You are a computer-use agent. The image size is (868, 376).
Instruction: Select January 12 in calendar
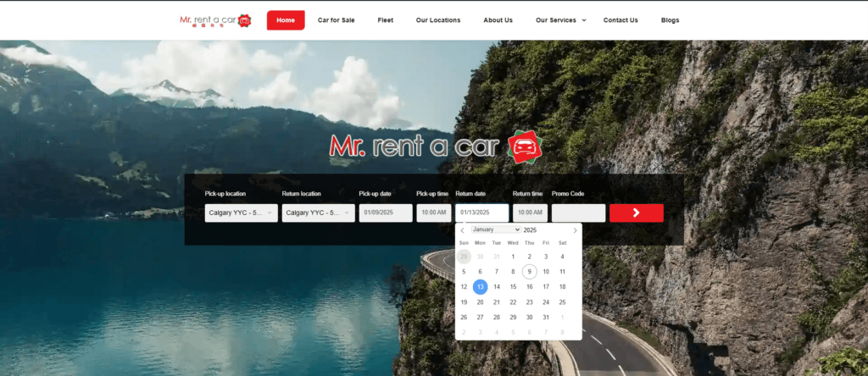[x=464, y=287]
